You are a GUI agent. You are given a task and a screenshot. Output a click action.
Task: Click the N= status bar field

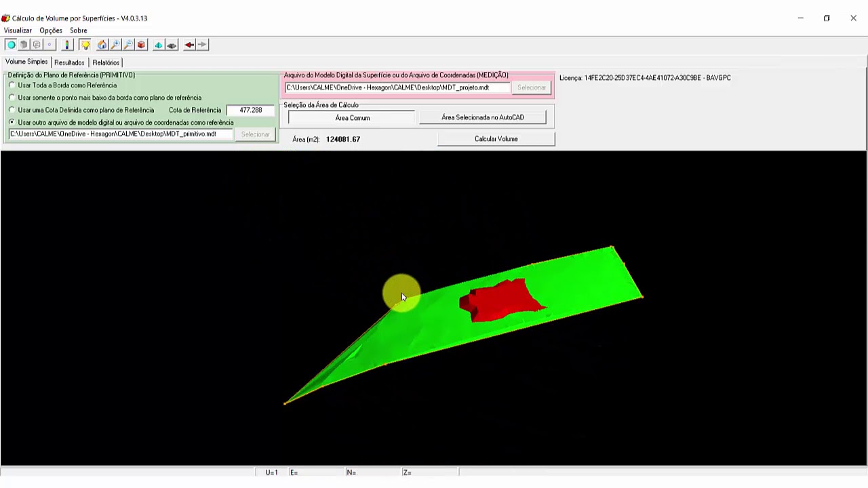pyautogui.click(x=373, y=472)
